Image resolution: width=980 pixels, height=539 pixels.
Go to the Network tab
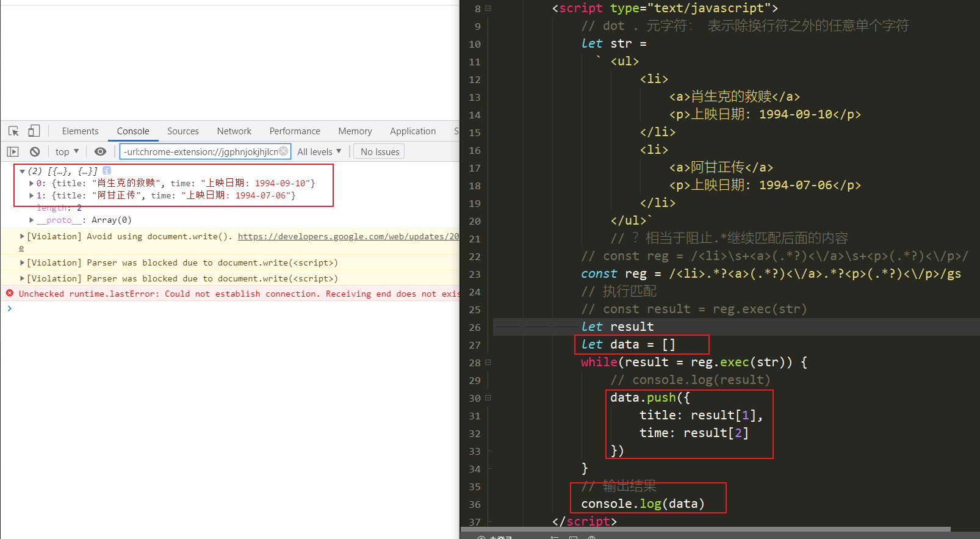pos(234,131)
